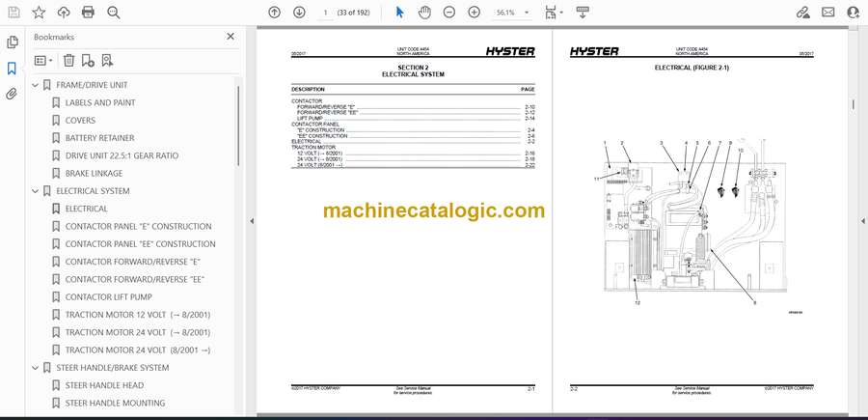
Task: Click the read mode keyboard icon
Action: (x=583, y=13)
